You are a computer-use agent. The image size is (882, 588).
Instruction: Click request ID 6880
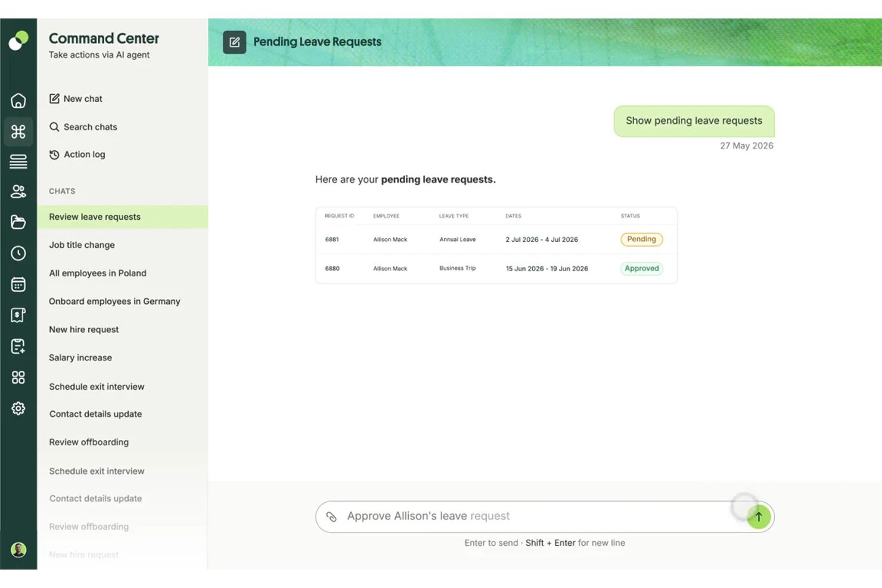pyautogui.click(x=332, y=269)
